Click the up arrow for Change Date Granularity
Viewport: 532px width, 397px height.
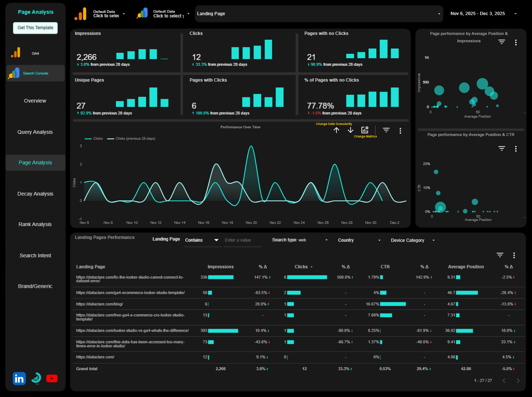click(x=336, y=130)
